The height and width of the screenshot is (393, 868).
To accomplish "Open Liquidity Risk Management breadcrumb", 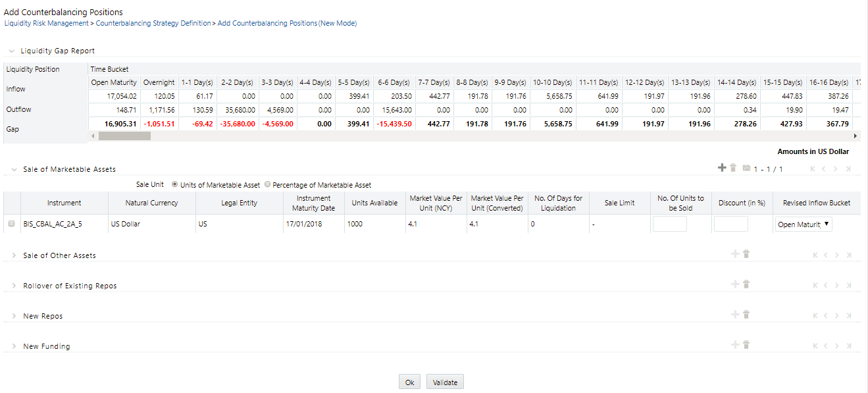I will [x=46, y=23].
